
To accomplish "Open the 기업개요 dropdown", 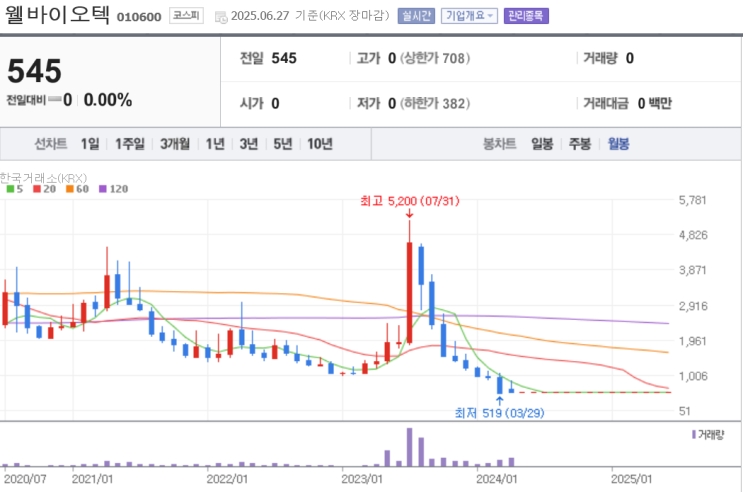I will click(x=469, y=16).
